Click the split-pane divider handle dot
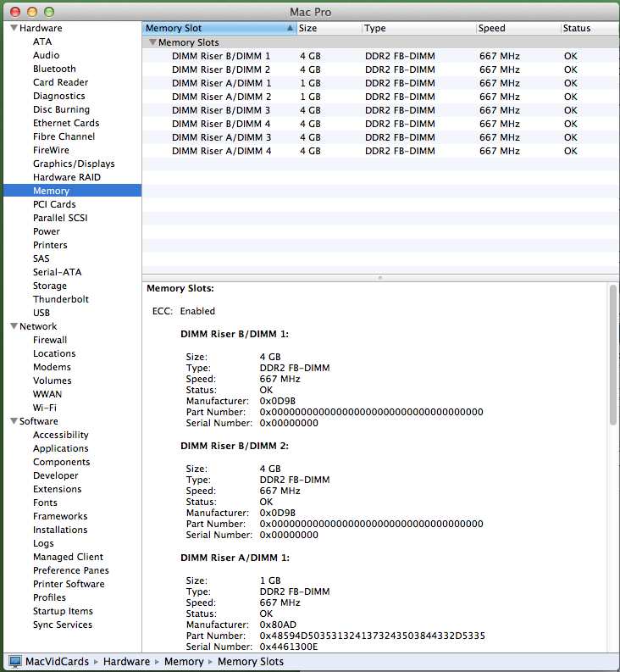This screenshot has width=620, height=672. 380,278
